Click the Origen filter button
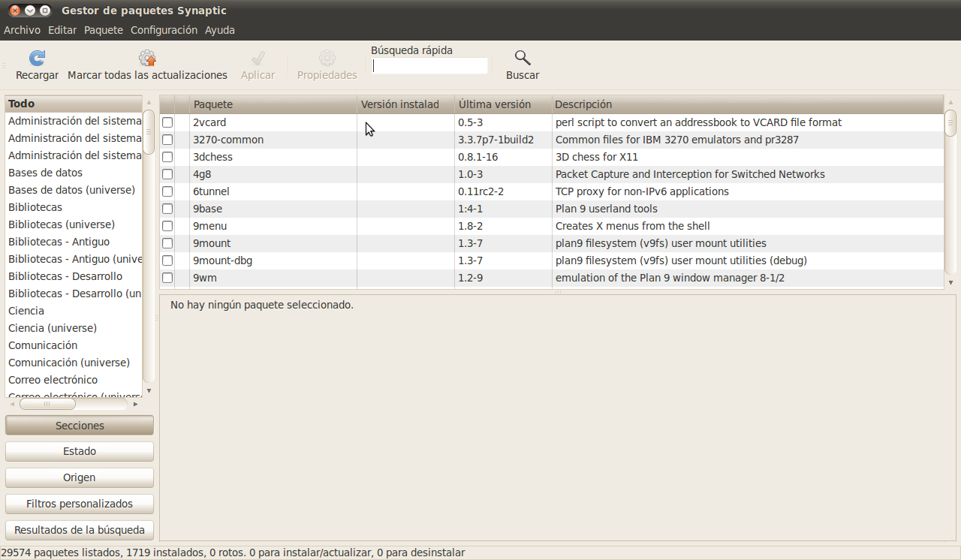961x560 pixels. [80, 477]
